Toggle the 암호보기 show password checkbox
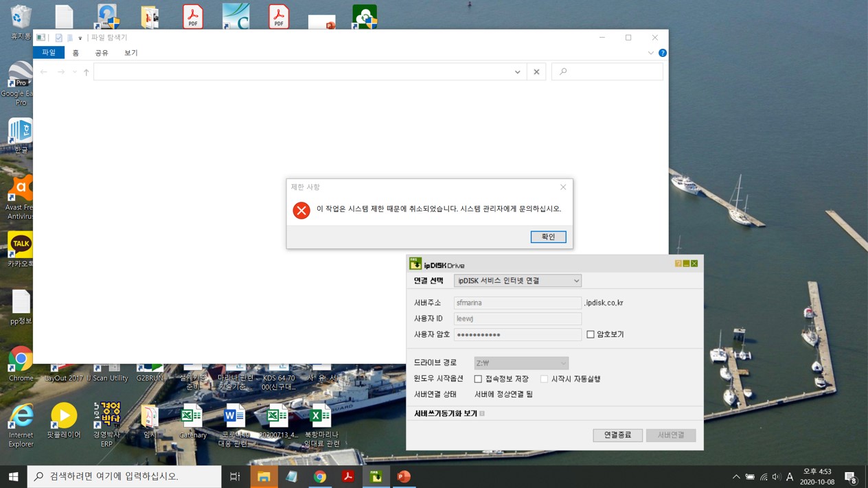868x488 pixels. (x=590, y=334)
